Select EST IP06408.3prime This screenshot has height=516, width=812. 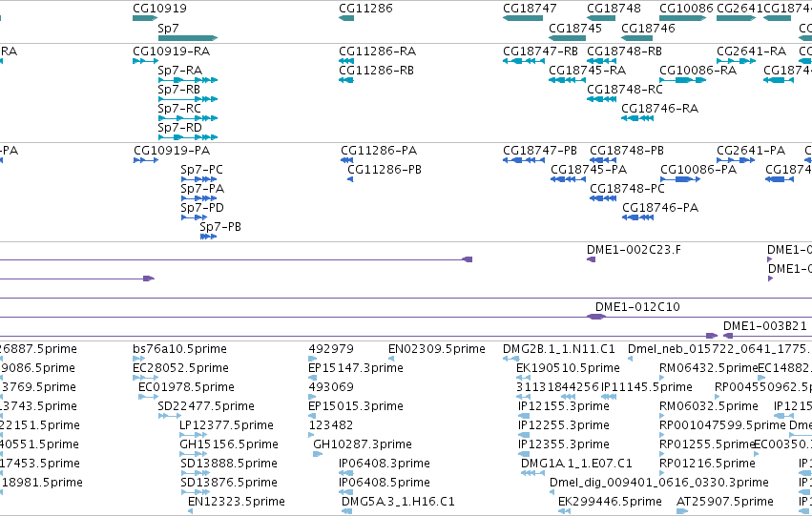coord(385,464)
